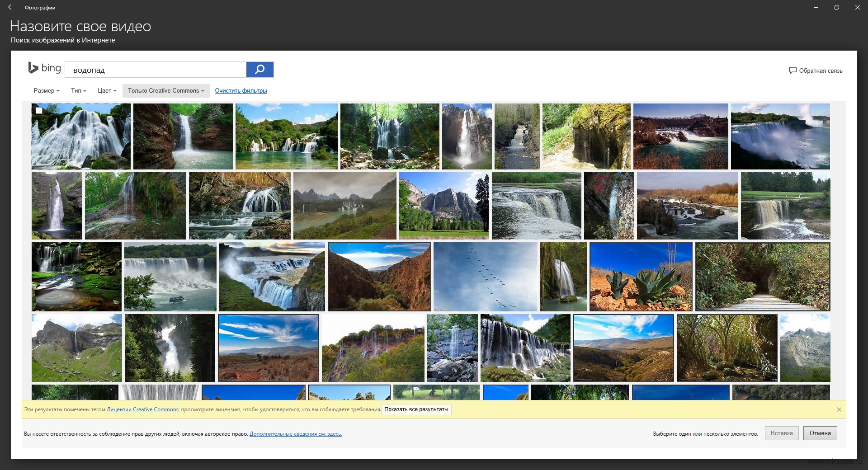Viewport: 868px width, 470px height.
Task: Expand the Только Creative Commons license filter
Action: click(166, 90)
